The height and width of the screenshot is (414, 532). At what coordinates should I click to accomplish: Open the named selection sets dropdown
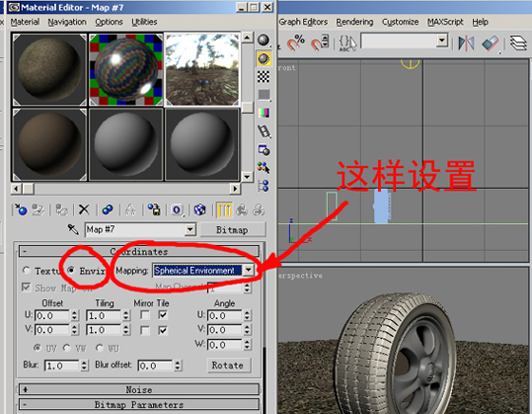click(442, 41)
